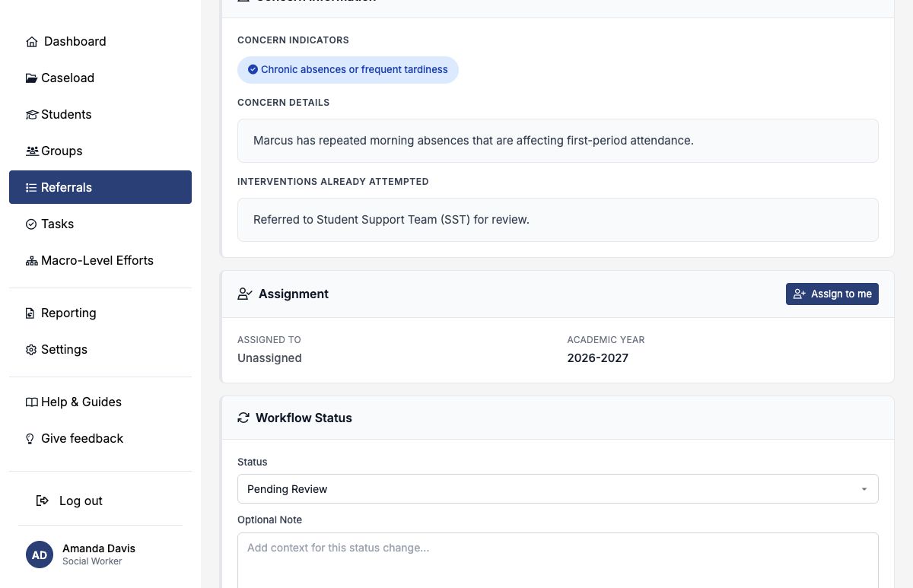
Task: Select the Referrals menu item
Action: pos(100,187)
